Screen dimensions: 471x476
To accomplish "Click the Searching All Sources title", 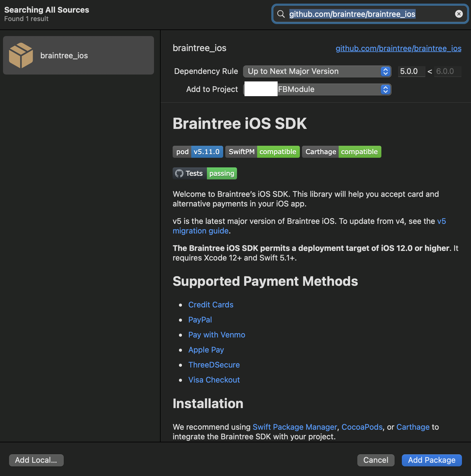I will coord(47,10).
